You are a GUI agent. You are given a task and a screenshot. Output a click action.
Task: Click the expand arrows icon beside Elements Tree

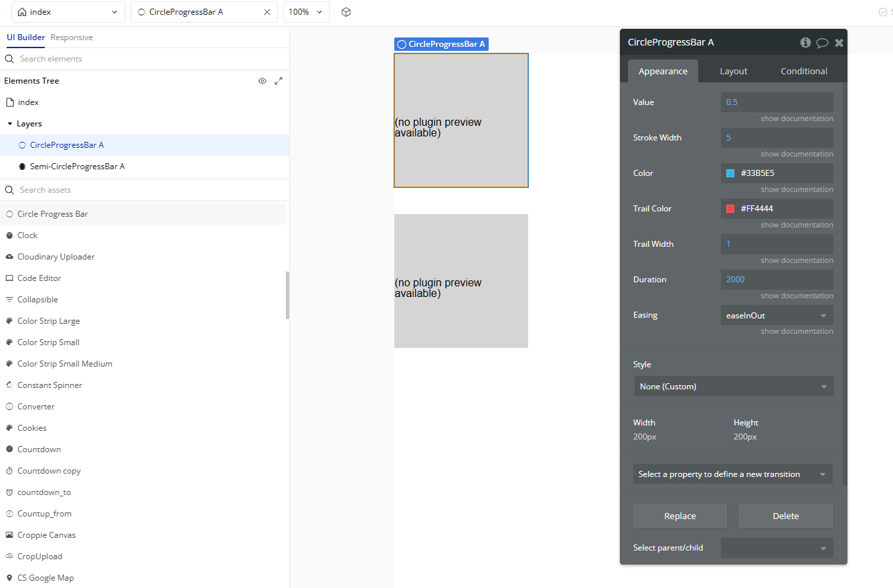[x=280, y=80]
